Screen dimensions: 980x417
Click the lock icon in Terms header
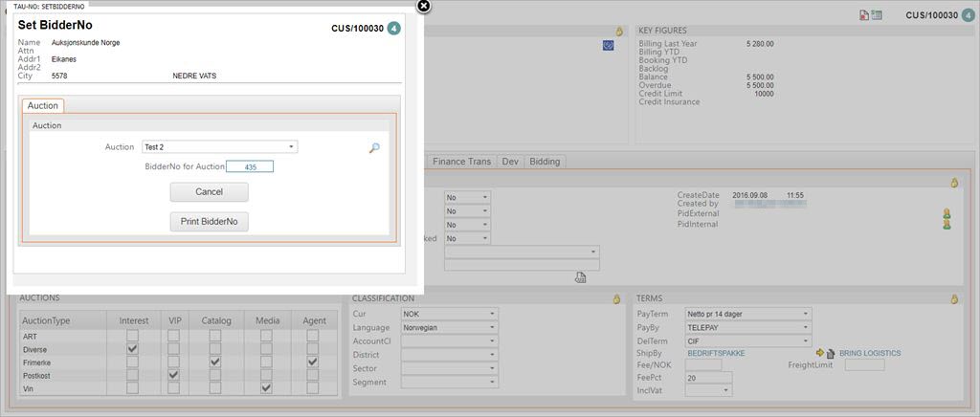[953, 299]
